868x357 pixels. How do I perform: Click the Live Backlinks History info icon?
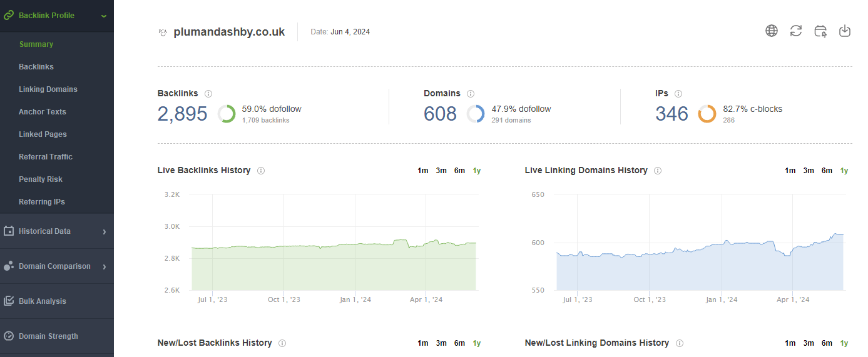pyautogui.click(x=261, y=171)
